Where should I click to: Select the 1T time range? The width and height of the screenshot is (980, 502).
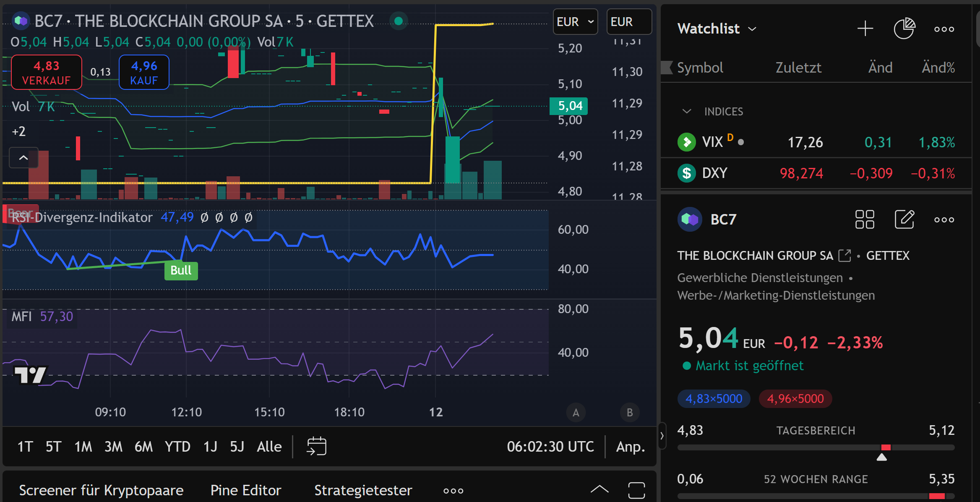pyautogui.click(x=25, y=447)
